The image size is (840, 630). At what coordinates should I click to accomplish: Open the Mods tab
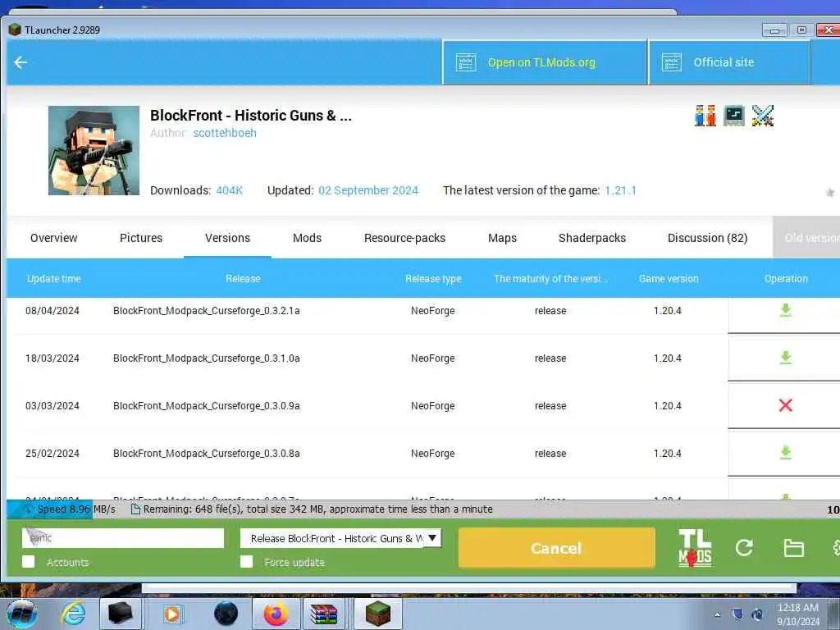307,238
